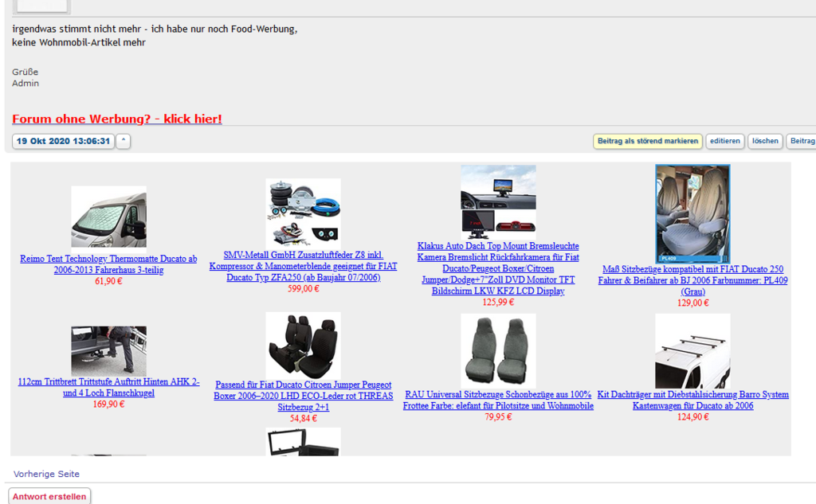Open 112cm Trittbrett Trittstufe Auftritt link
Screen dimensions: 816x504
[108, 388]
